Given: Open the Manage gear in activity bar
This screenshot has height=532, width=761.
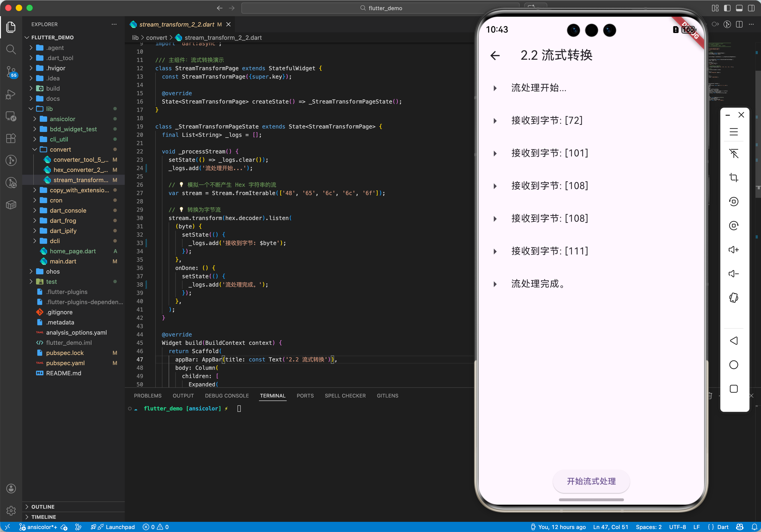Looking at the screenshot, I should point(11,511).
